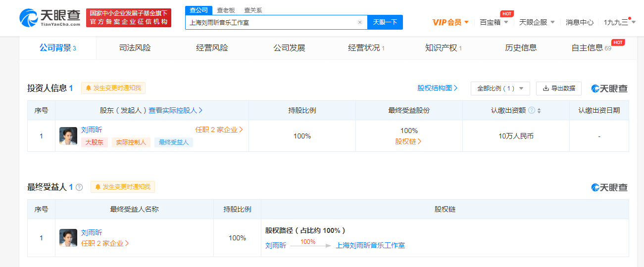The height and width of the screenshot is (267, 644).
Task: Click 刘雨昕's photo in the investor table
Action: [x=68, y=136]
